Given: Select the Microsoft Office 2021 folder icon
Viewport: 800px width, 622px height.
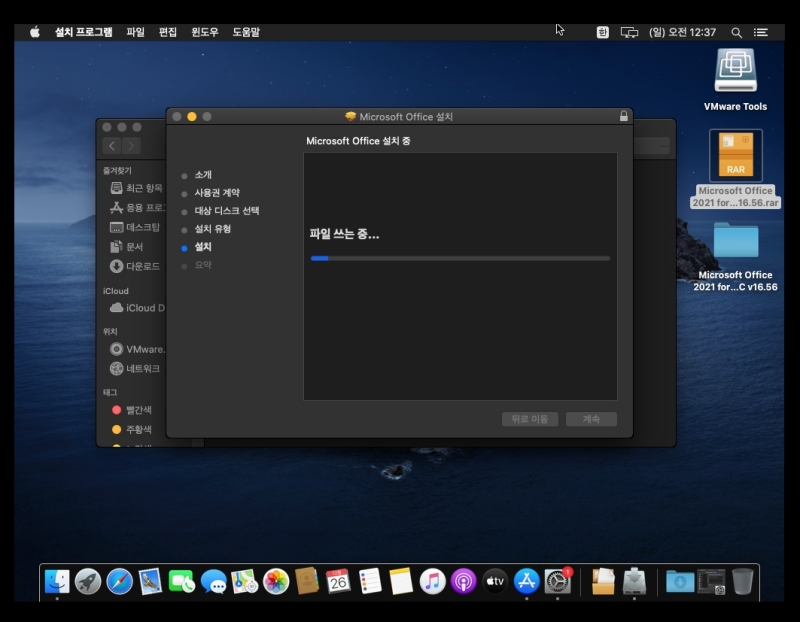Looking at the screenshot, I should (x=736, y=240).
